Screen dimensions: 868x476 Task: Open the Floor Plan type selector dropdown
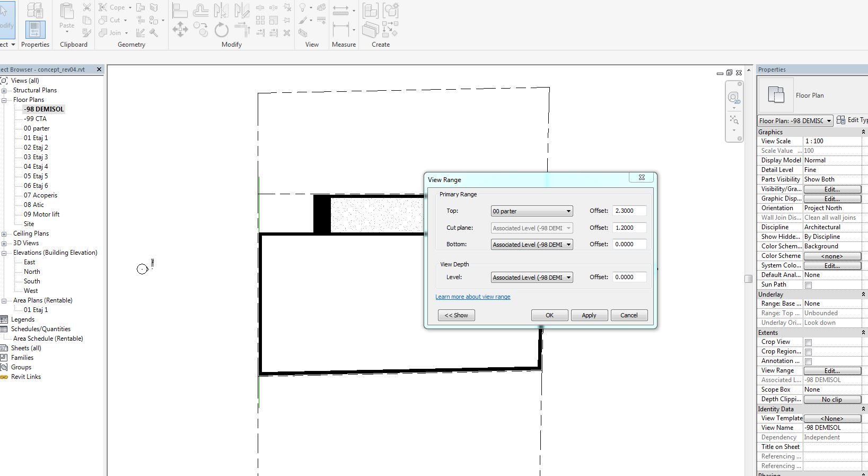point(795,121)
